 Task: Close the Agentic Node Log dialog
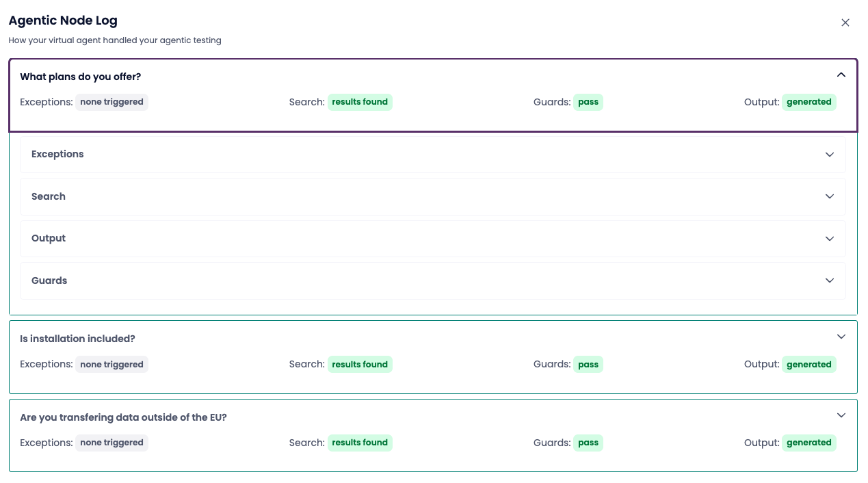(845, 23)
